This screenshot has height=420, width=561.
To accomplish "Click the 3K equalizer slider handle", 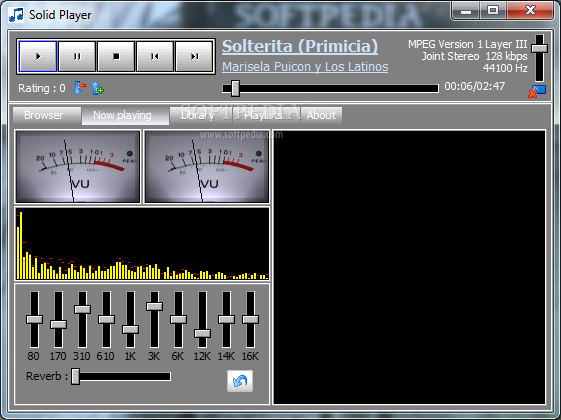I will [x=154, y=306].
